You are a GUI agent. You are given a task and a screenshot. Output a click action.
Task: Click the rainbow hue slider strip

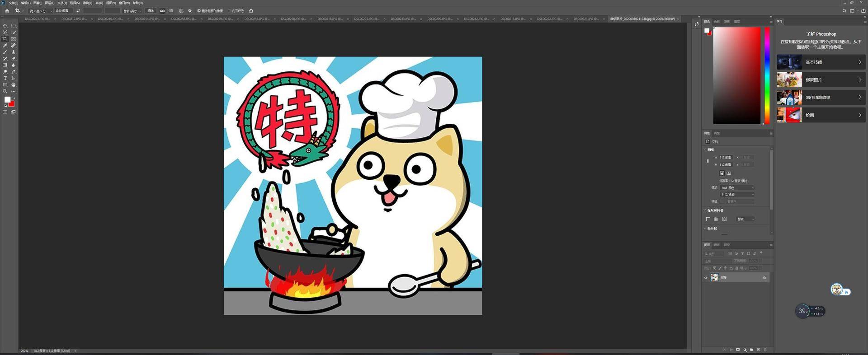pos(767,75)
